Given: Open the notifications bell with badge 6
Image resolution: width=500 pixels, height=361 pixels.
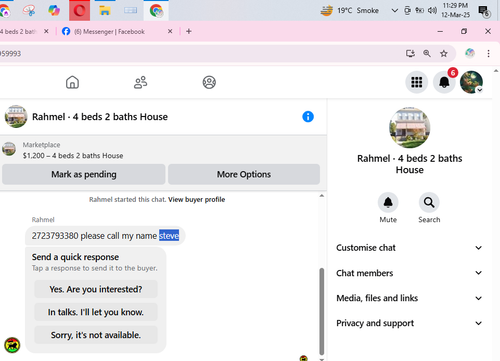Looking at the screenshot, I should [444, 82].
